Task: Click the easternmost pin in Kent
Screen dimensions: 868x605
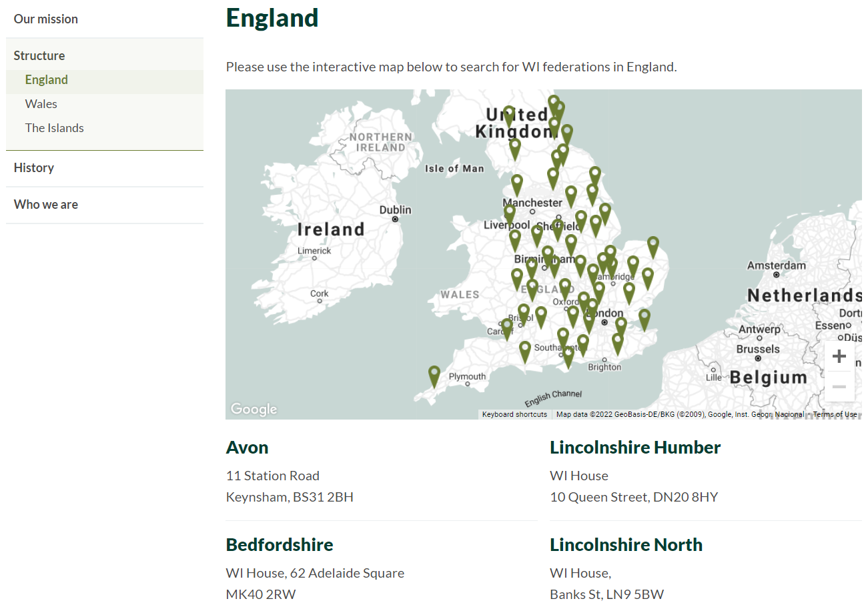Action: [644, 320]
